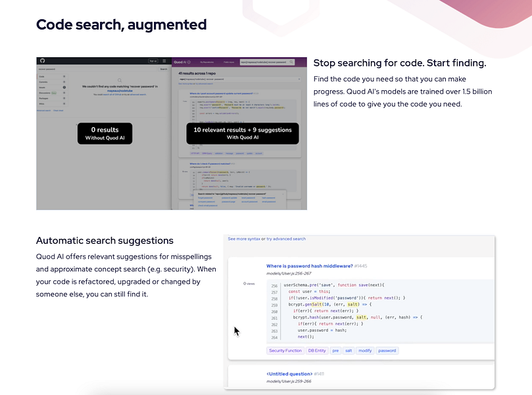Image resolution: width=532 pixels, height=395 pixels.
Task: Open the GitHub hamburger menu icon
Action: click(x=164, y=61)
